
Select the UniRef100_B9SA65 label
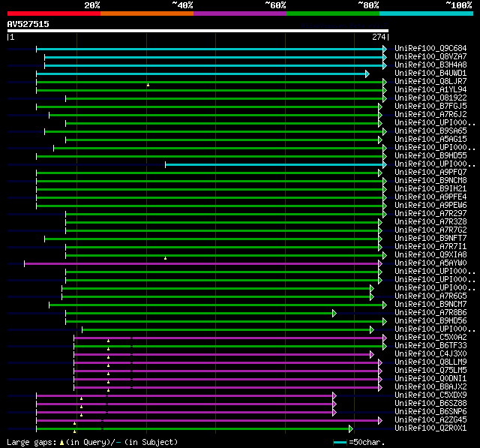tap(430, 131)
